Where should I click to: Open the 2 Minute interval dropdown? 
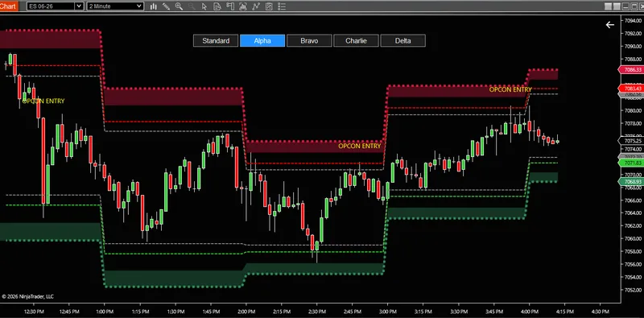click(115, 6)
